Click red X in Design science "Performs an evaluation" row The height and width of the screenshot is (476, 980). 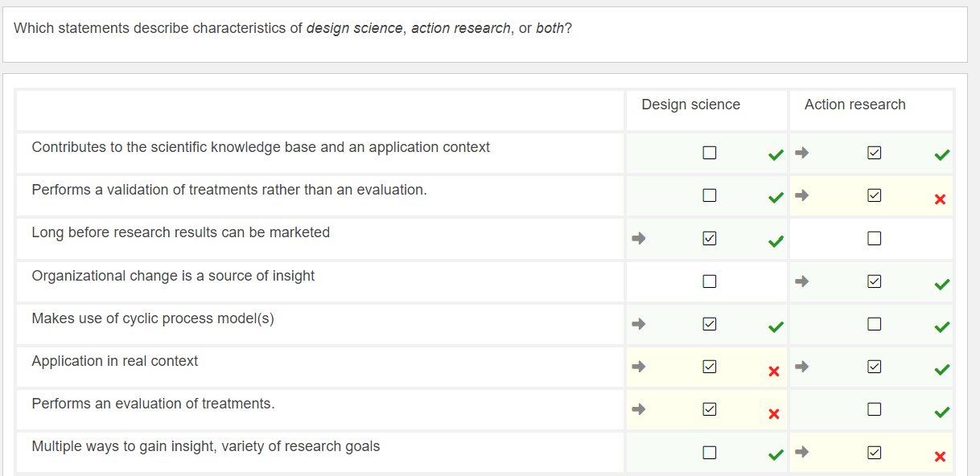click(x=774, y=414)
